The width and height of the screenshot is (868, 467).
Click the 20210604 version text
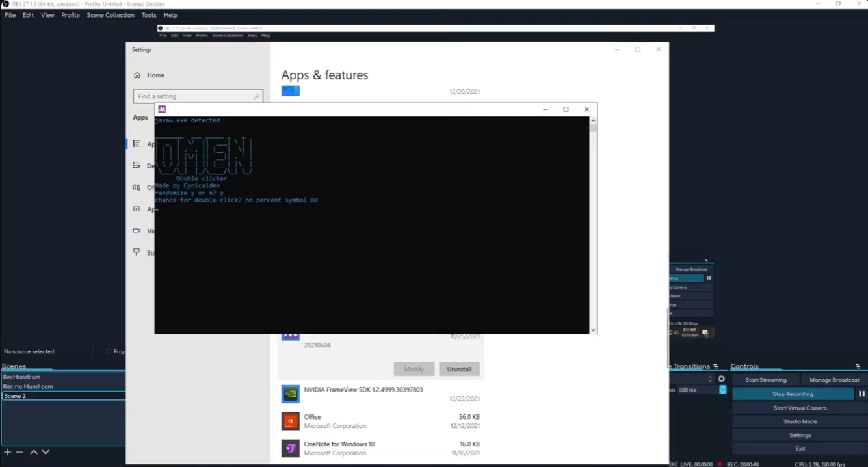(317, 345)
